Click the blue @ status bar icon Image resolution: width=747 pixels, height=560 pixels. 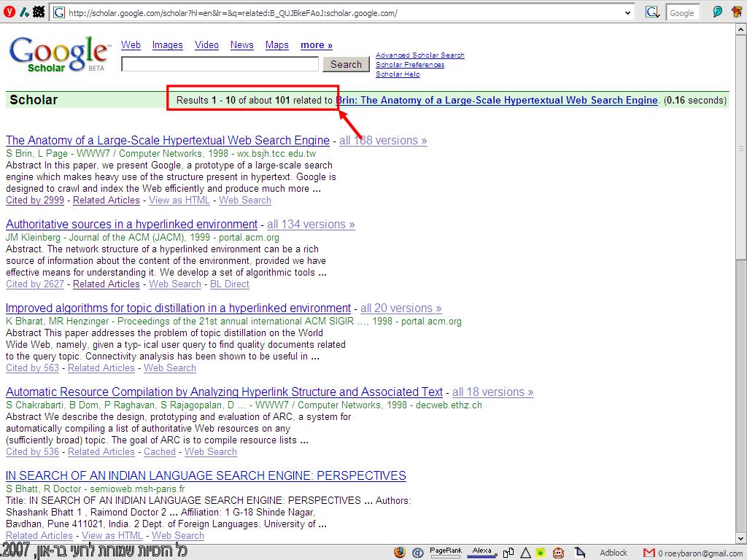click(418, 553)
